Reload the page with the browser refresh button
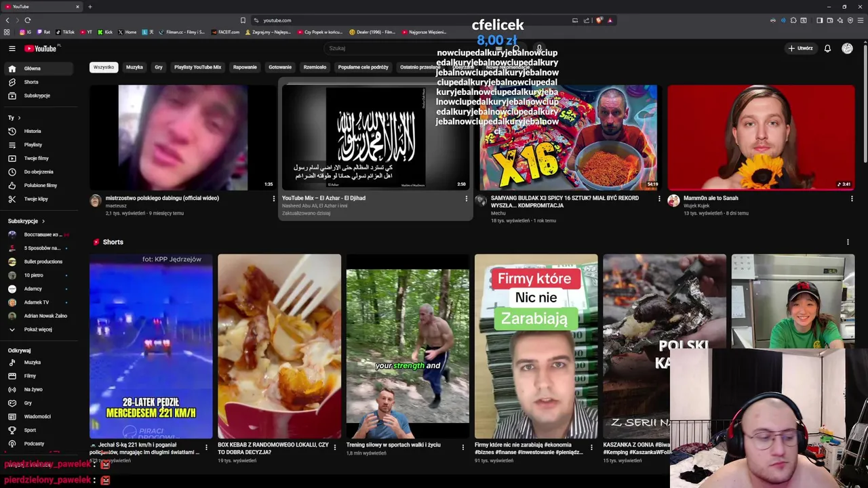This screenshot has width=868, height=488. pos(27,20)
